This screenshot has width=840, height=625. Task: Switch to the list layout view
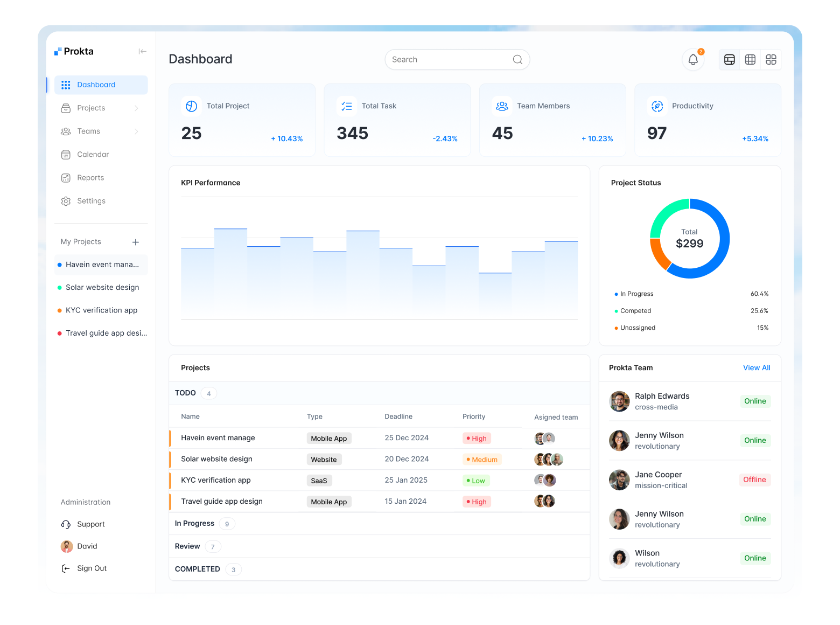pyautogui.click(x=730, y=60)
